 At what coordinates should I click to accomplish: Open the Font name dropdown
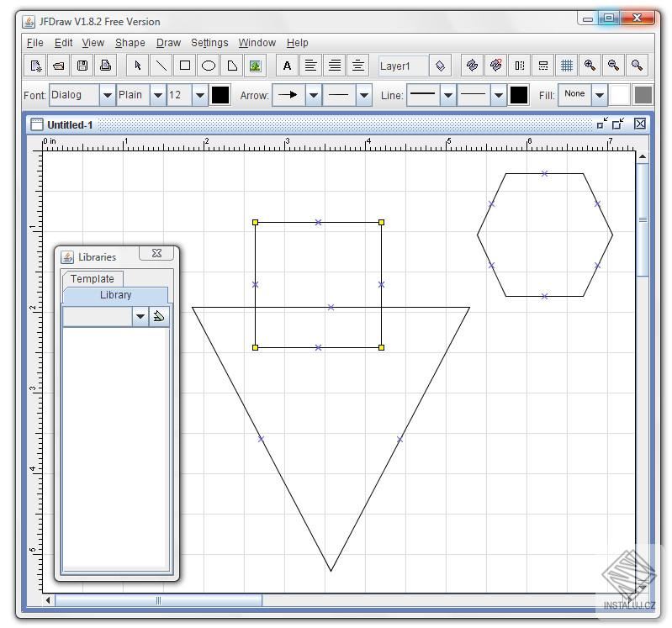coord(107,95)
